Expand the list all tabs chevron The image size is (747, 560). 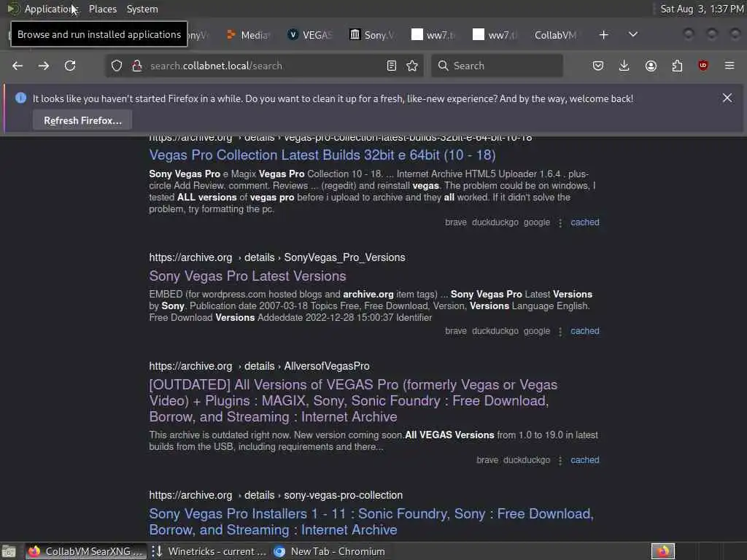pos(633,35)
